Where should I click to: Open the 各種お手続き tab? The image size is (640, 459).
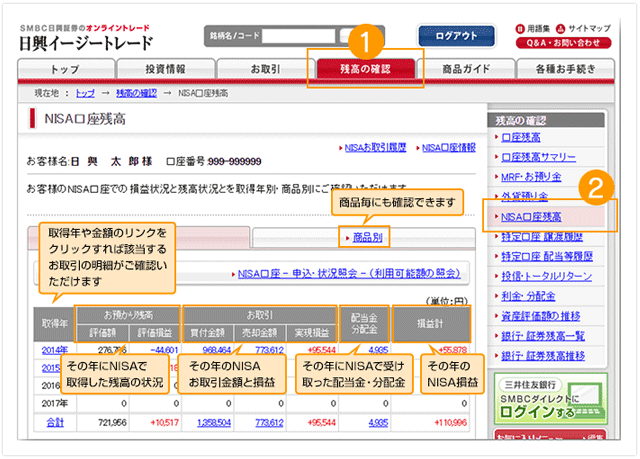(x=564, y=69)
